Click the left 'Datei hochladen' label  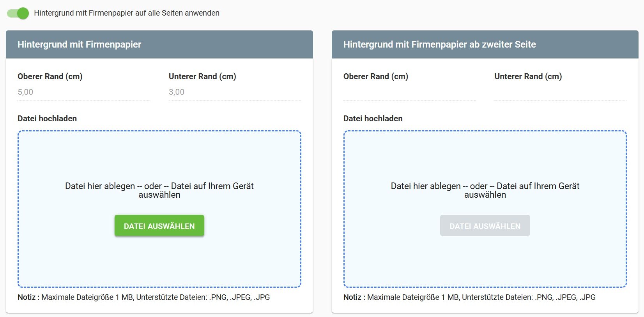point(47,119)
